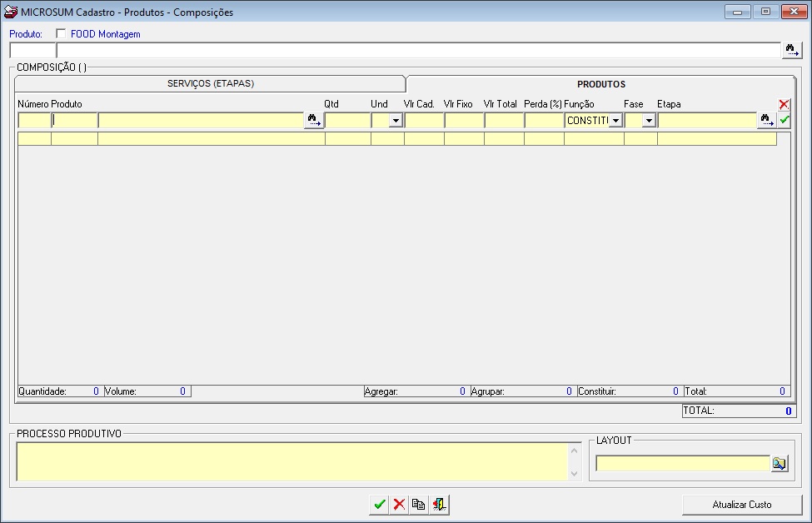The width and height of the screenshot is (812, 523).
Task: Click the exit door icon at bottom
Action: (439, 505)
